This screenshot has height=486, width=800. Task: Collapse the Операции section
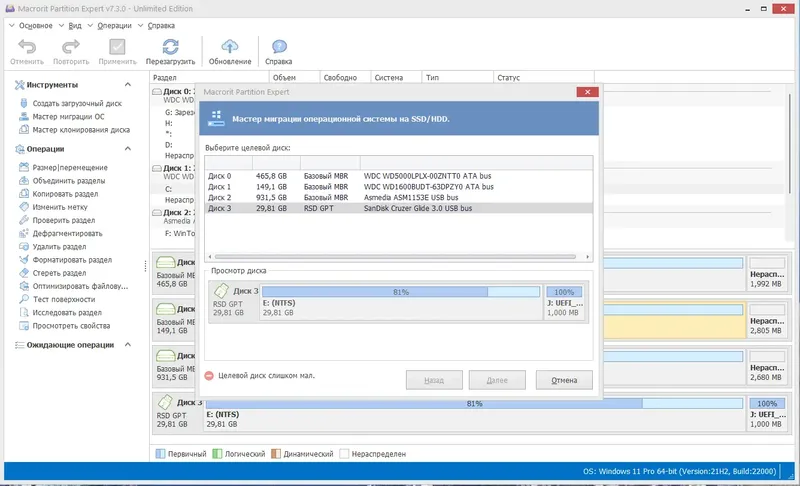[x=128, y=149]
